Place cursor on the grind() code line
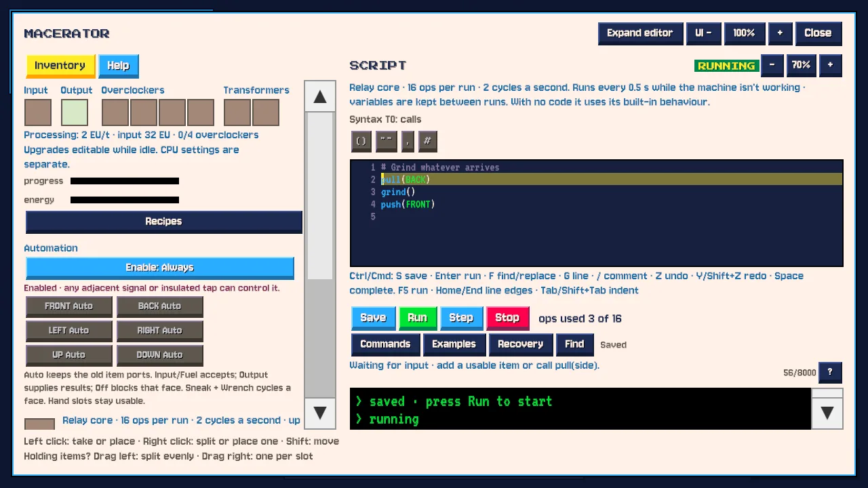Image resolution: width=868 pixels, height=488 pixels. point(398,192)
